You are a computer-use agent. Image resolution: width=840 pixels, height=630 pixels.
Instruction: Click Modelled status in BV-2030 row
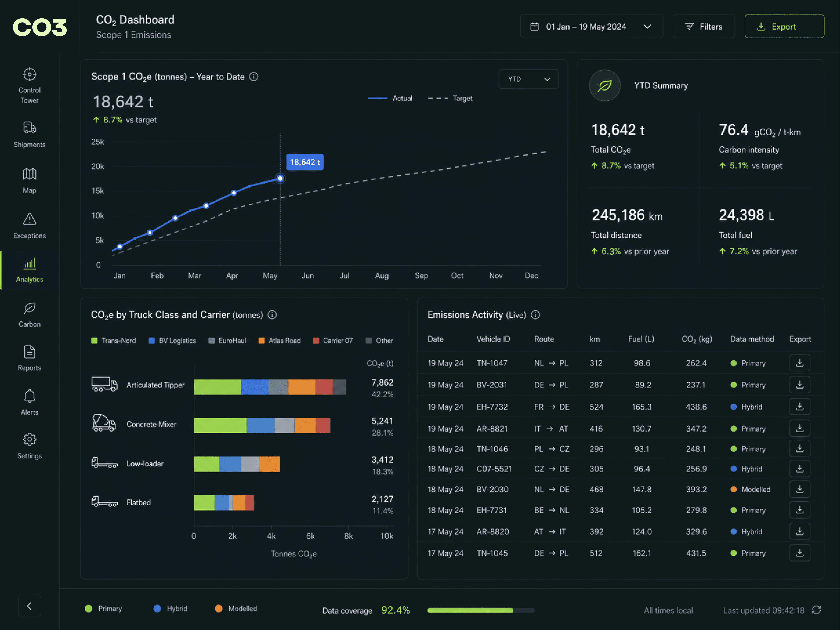[x=750, y=490]
